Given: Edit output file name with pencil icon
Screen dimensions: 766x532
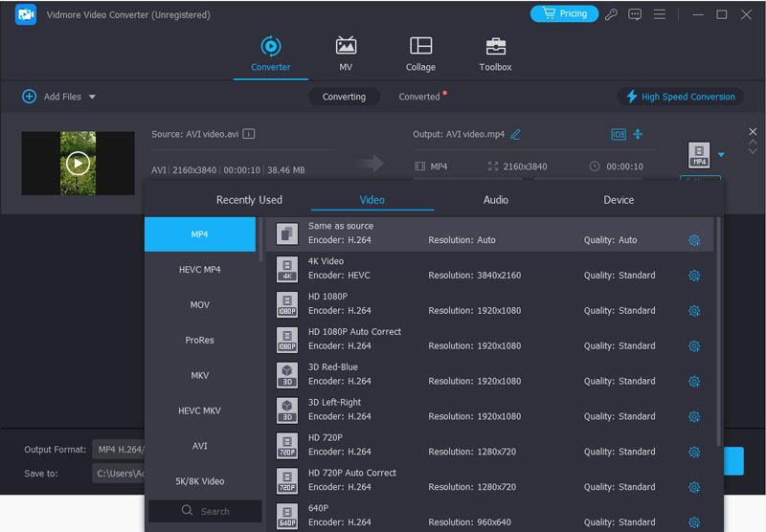Looking at the screenshot, I should pyautogui.click(x=516, y=135).
